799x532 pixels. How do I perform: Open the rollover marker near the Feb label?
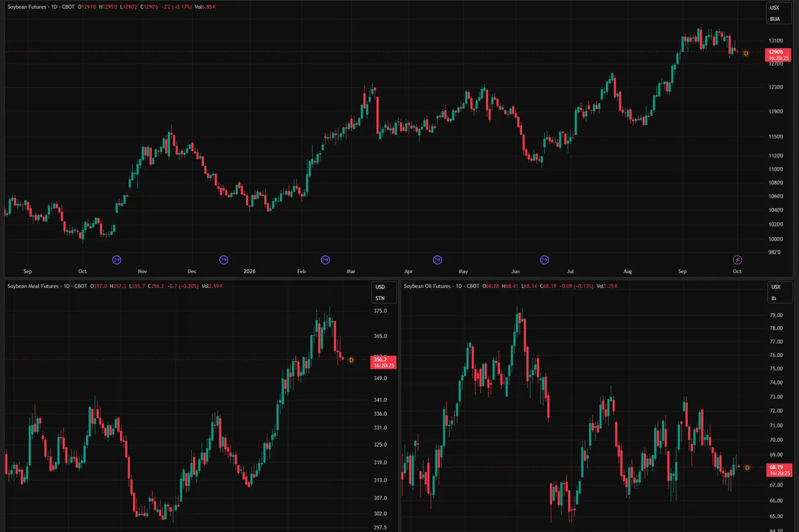click(325, 260)
